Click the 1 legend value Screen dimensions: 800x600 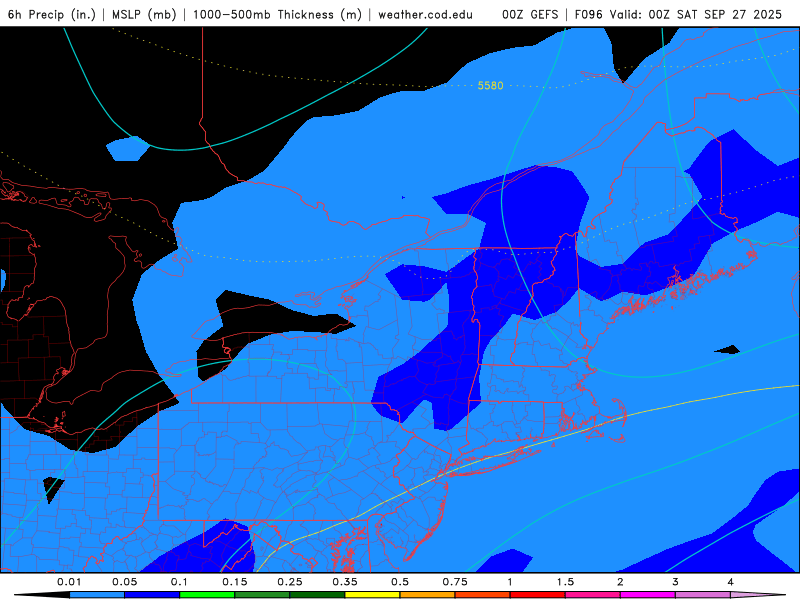click(510, 582)
